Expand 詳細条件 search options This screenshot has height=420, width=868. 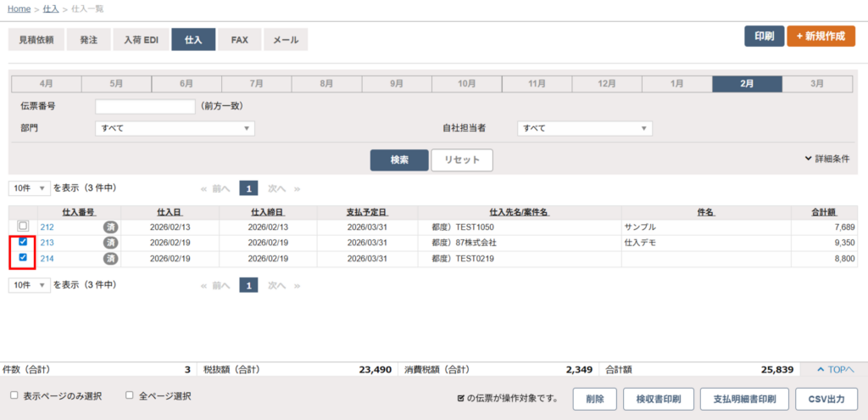[x=826, y=159]
